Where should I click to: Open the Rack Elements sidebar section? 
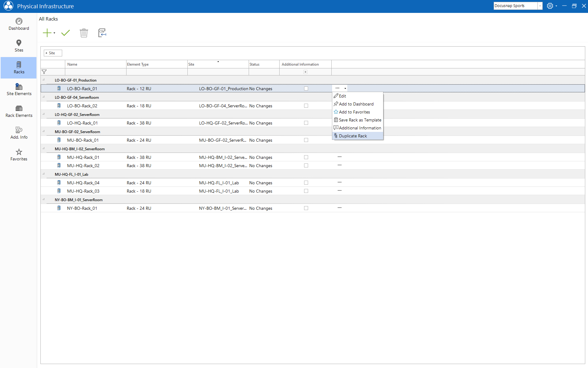[19, 111]
